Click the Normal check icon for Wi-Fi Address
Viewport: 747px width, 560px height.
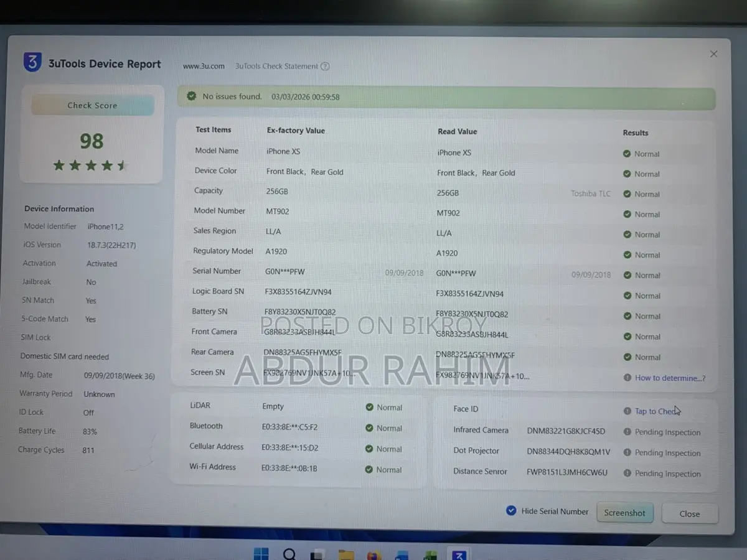(369, 470)
